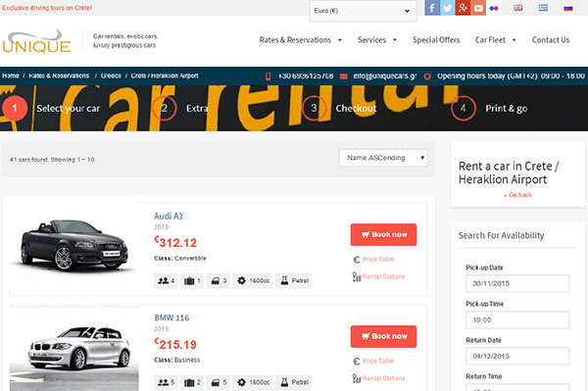Open the Contact Us page
Viewport: 588px width, 391px height.
[551, 40]
